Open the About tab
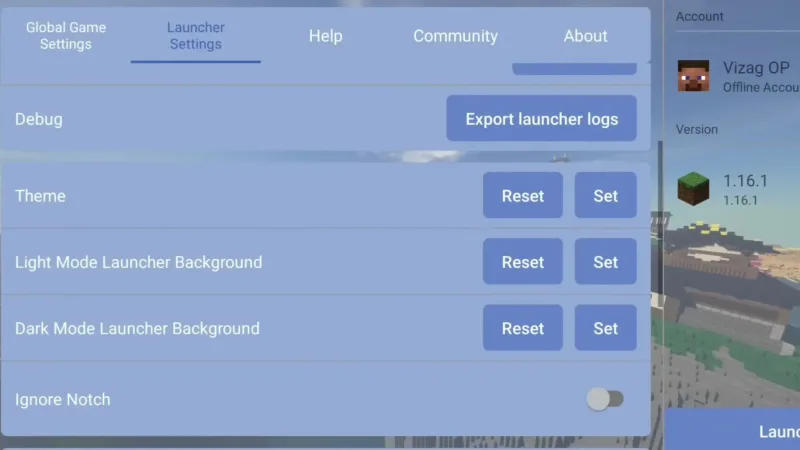 tap(585, 36)
